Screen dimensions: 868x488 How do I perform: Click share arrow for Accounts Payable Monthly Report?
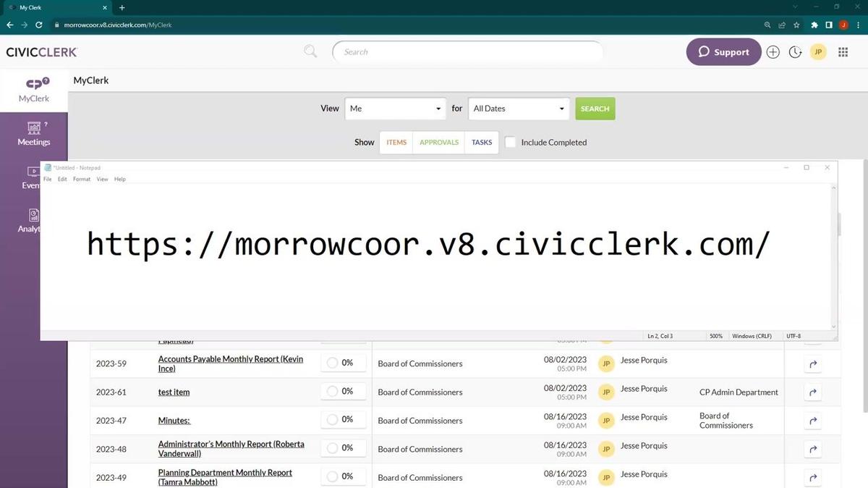click(x=813, y=364)
